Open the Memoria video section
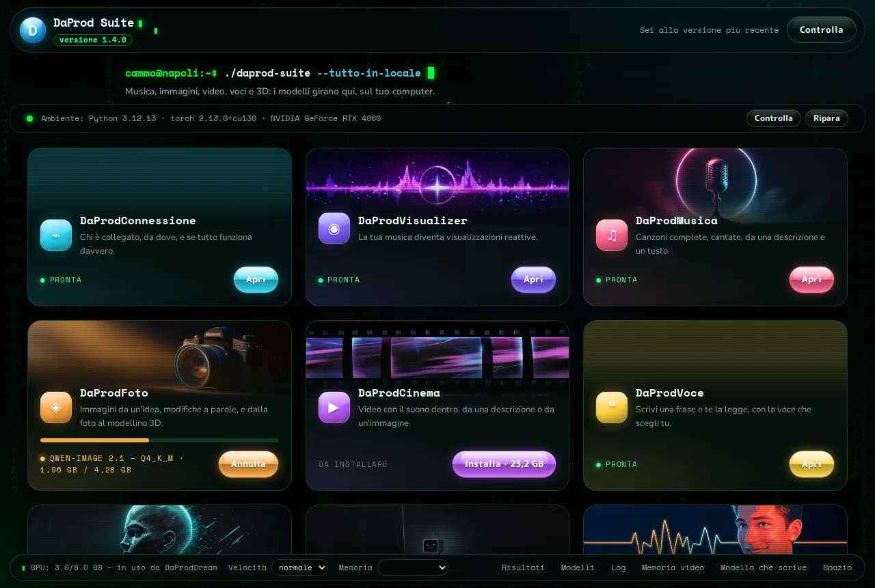 click(673, 567)
